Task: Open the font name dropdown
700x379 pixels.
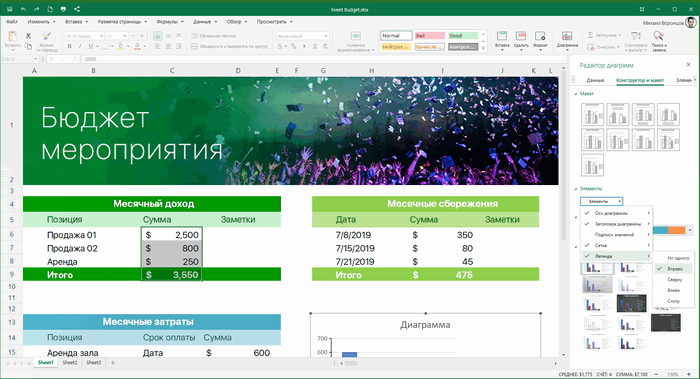Action: click(x=101, y=36)
